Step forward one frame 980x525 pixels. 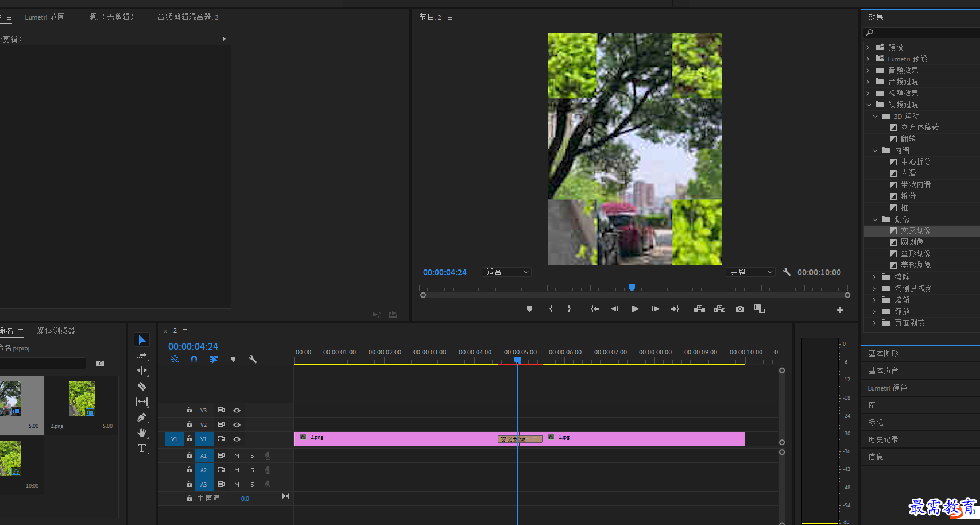click(x=655, y=309)
